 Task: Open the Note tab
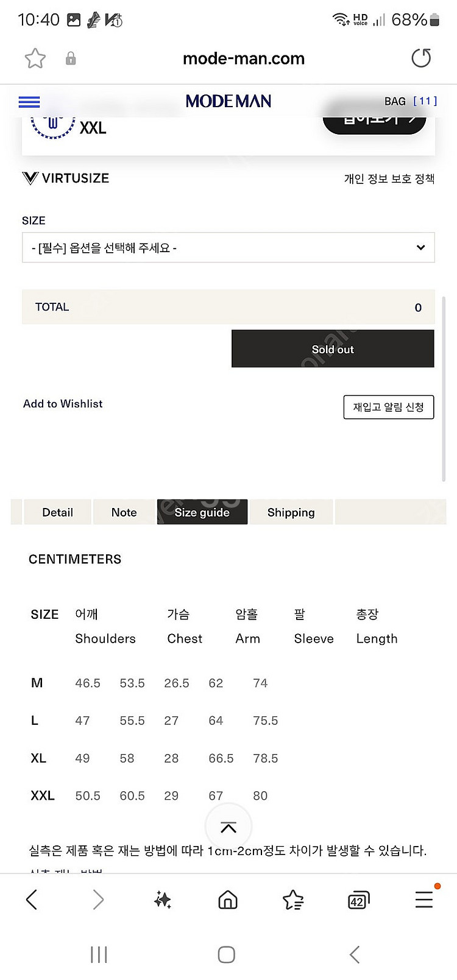[124, 512]
